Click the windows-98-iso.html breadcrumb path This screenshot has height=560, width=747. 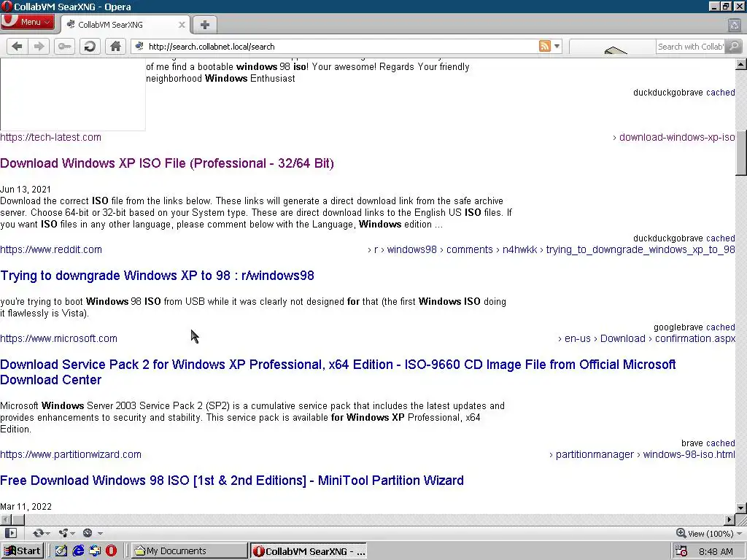pyautogui.click(x=689, y=454)
